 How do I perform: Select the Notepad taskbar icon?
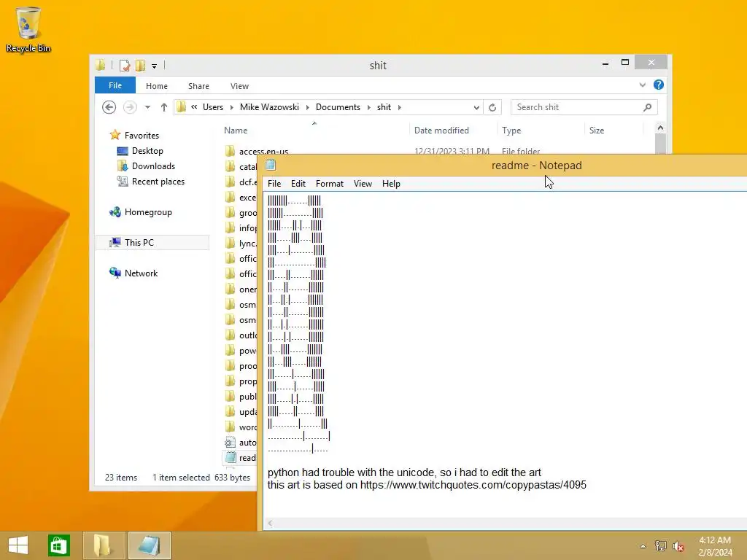(x=149, y=545)
